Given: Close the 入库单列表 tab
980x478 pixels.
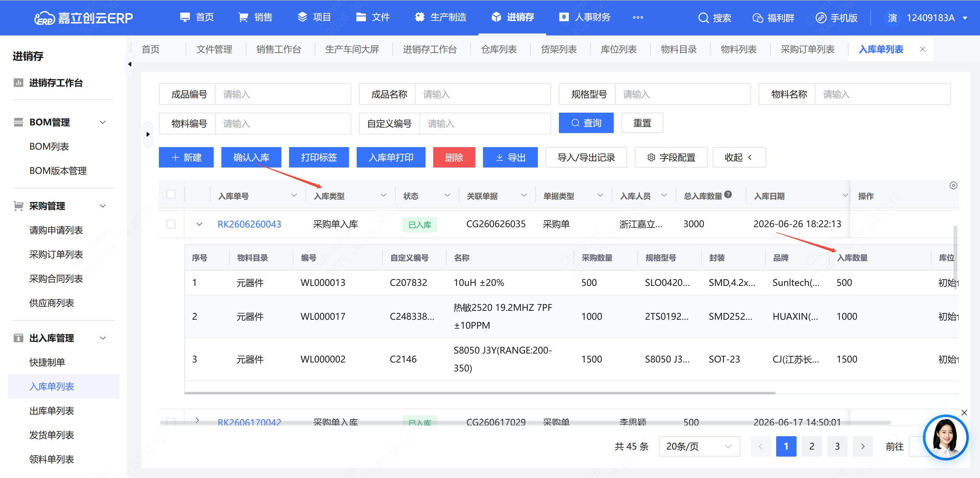Looking at the screenshot, I should click(x=922, y=49).
